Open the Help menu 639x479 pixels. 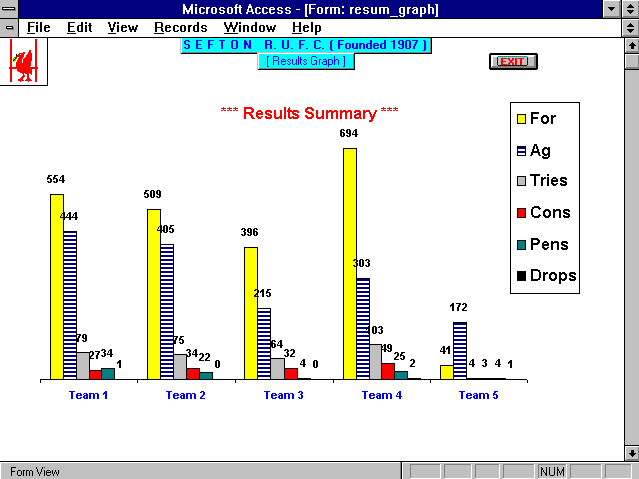(x=306, y=27)
